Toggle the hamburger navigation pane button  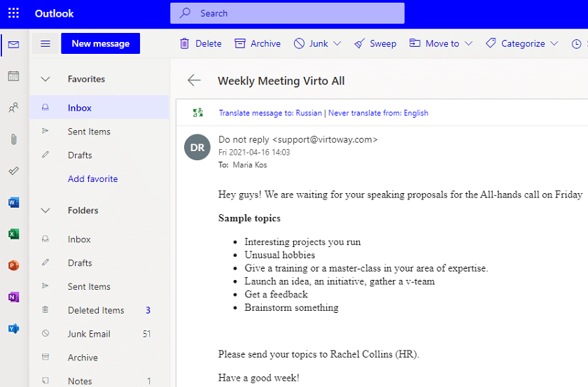coord(45,43)
